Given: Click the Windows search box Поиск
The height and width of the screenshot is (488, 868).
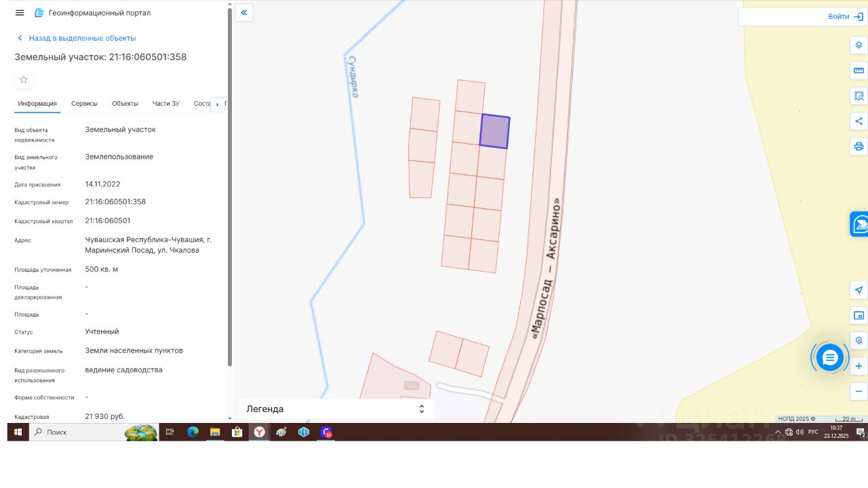Looking at the screenshot, I should tap(94, 432).
